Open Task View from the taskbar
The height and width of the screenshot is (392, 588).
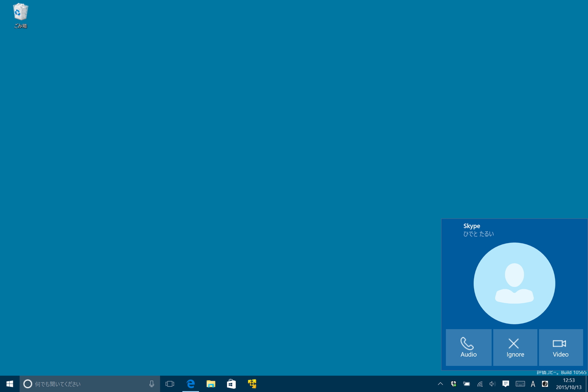[x=170, y=384]
